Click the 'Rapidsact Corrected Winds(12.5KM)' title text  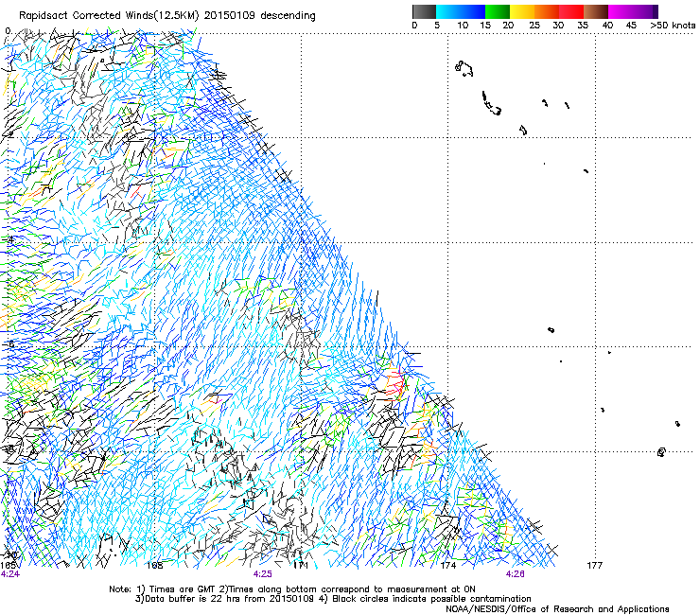click(x=109, y=16)
